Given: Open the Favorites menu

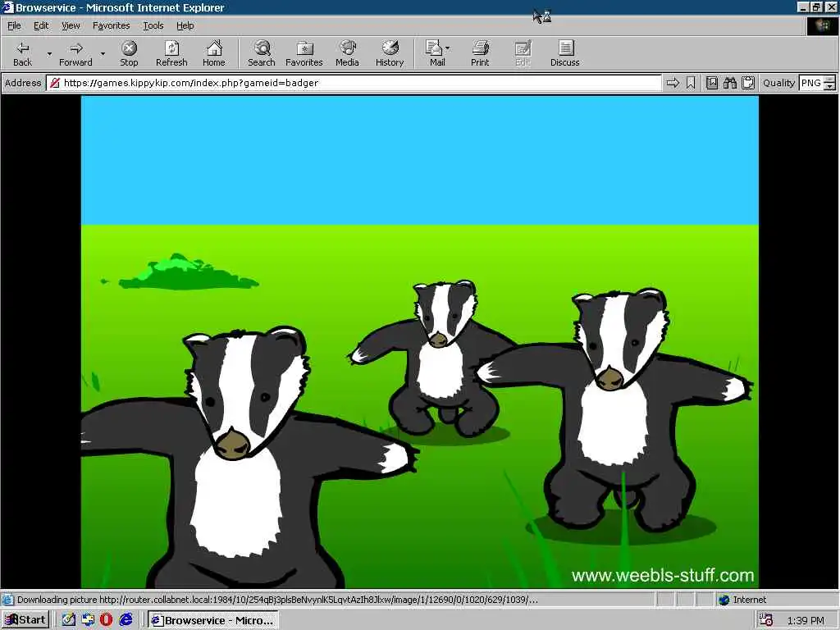Looking at the screenshot, I should click(111, 25).
